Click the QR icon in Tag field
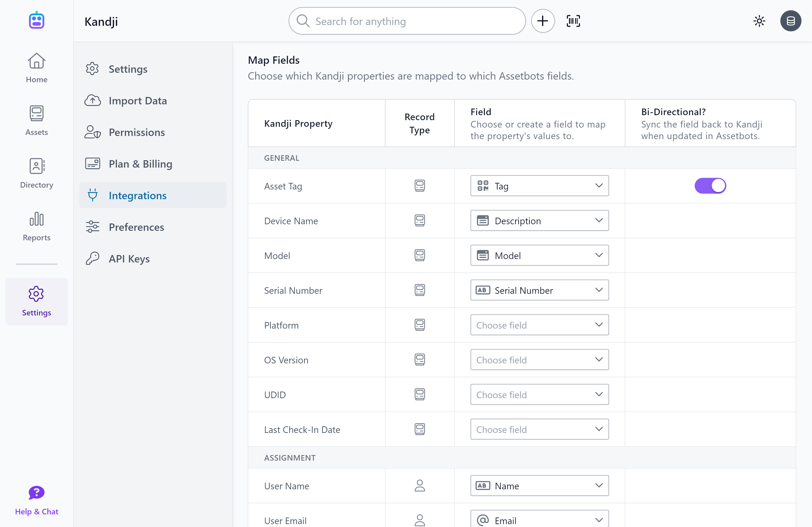 pos(483,186)
